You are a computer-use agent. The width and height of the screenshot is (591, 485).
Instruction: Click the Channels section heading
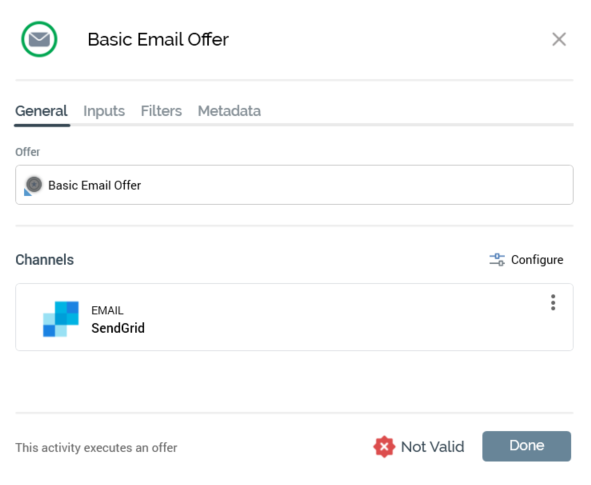[44, 260]
